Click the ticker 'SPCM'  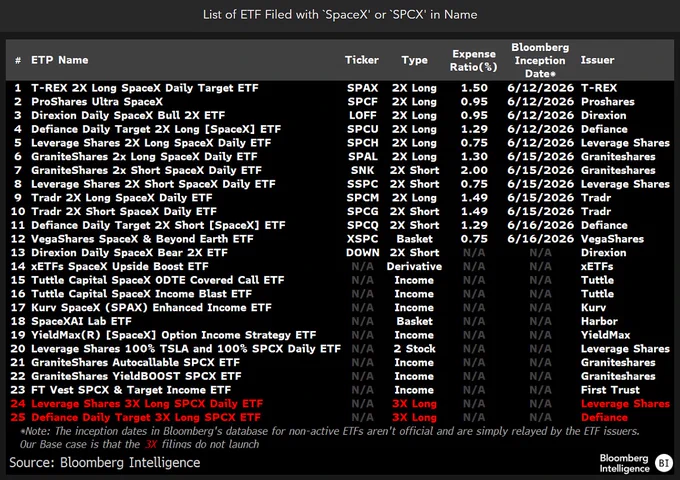click(362, 198)
